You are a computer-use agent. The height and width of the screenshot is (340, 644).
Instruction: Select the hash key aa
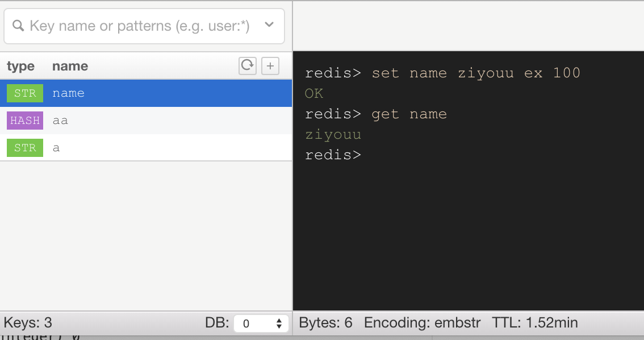coord(146,121)
